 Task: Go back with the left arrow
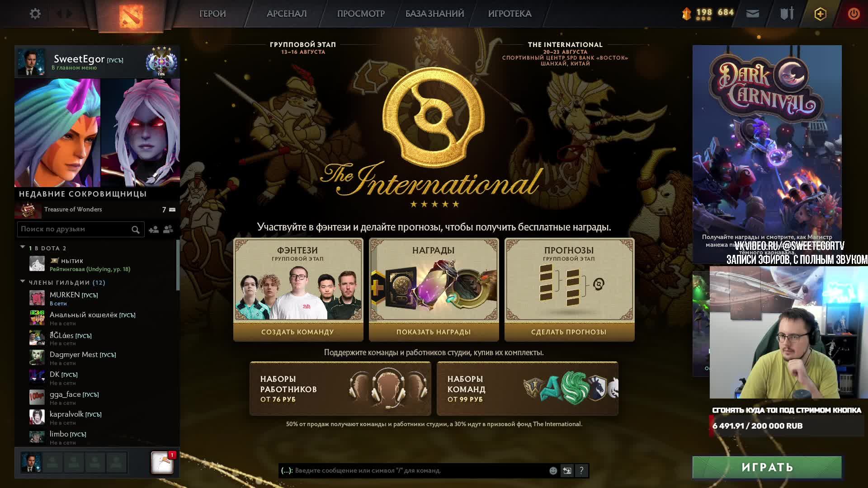(59, 14)
